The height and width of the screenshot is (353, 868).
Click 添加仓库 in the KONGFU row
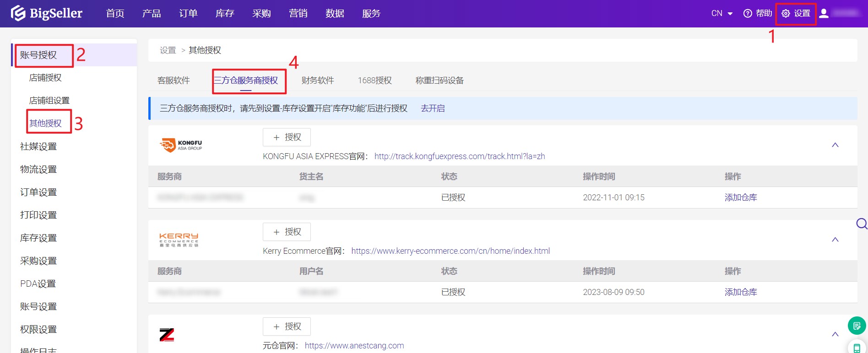[741, 198]
